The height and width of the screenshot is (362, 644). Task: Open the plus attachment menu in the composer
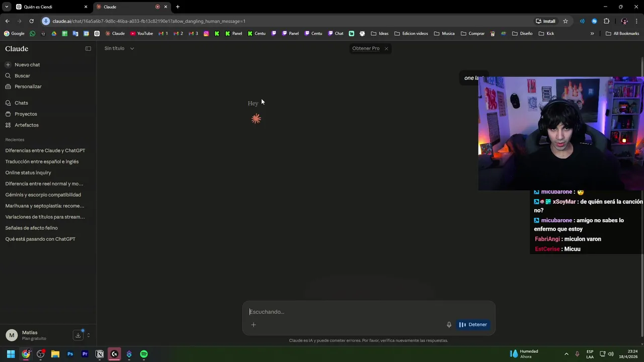click(x=254, y=325)
